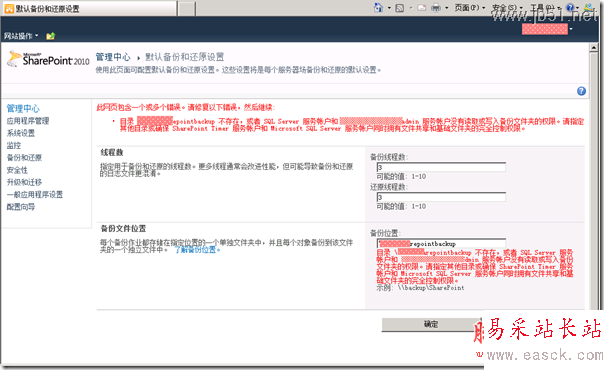Image resolution: width=604 pixels, height=370 pixels.
Task: Go to 管理中心 in the breadcrumb
Action: pos(113,57)
